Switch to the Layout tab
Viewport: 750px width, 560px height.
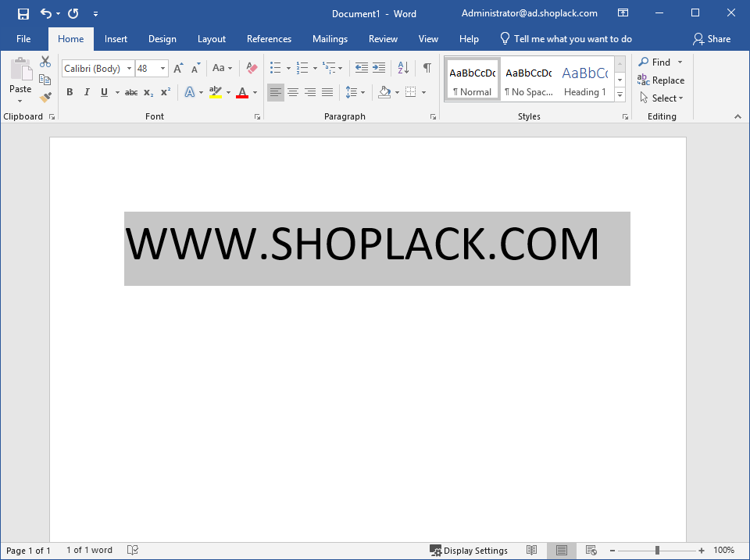point(212,39)
